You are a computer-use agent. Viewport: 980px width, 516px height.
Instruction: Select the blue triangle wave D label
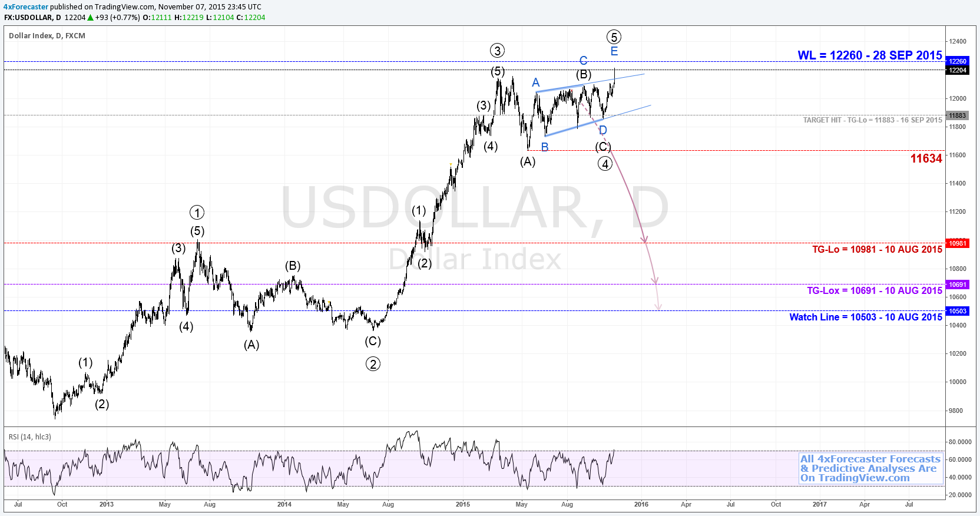coord(602,131)
